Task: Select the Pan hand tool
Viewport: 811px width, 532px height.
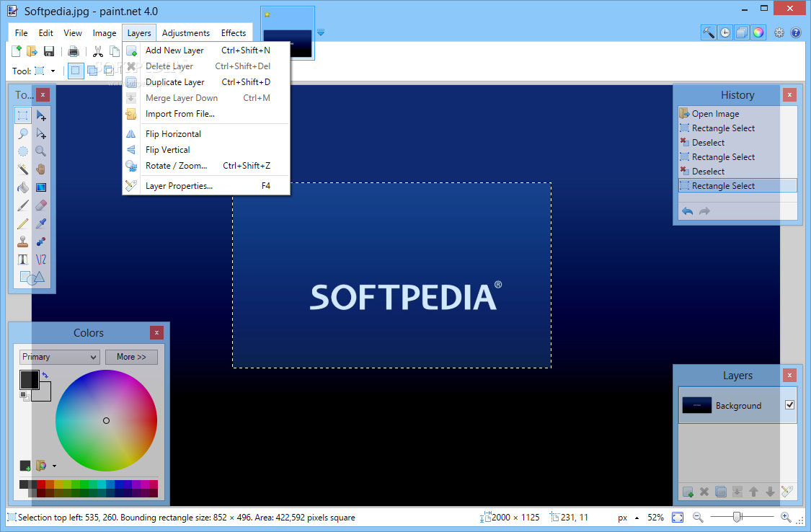Action: point(41,169)
